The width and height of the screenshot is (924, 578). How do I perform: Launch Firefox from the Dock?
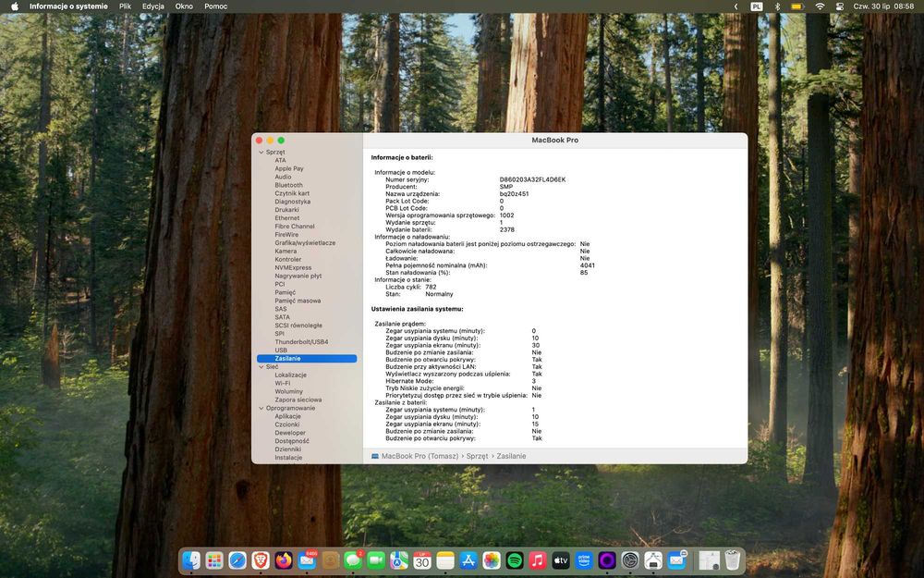point(284,560)
